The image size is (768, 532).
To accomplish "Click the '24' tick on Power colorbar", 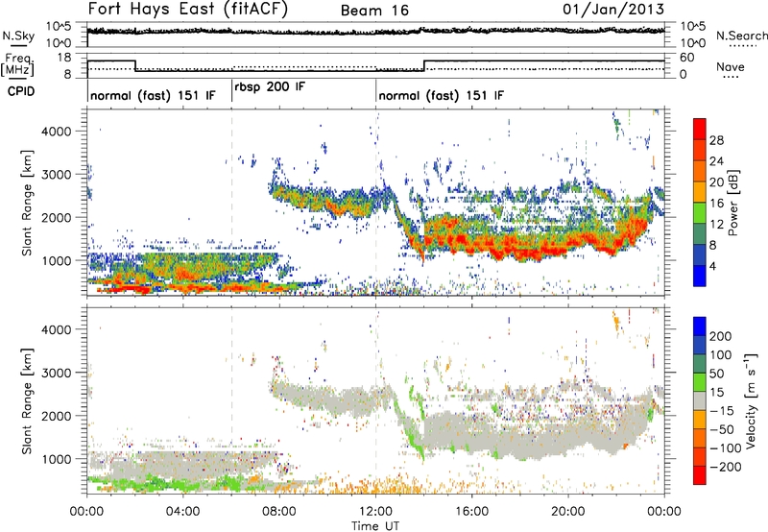I will click(716, 161).
